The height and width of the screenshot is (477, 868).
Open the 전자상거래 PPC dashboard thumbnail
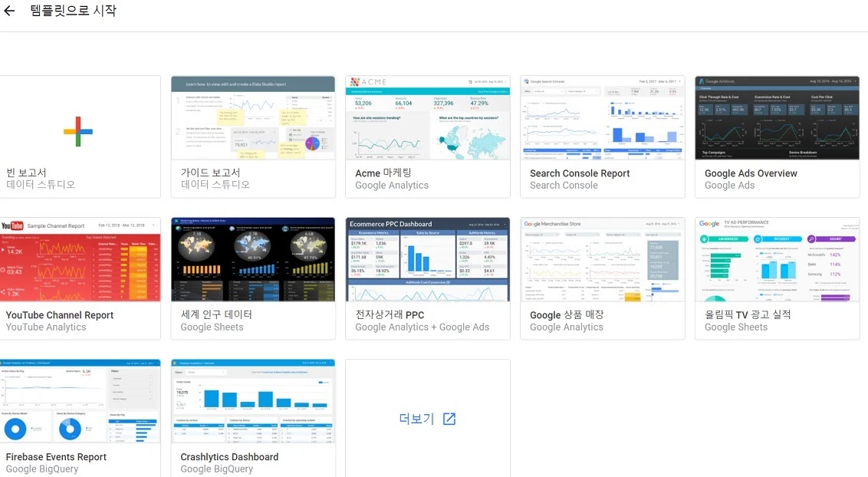427,259
